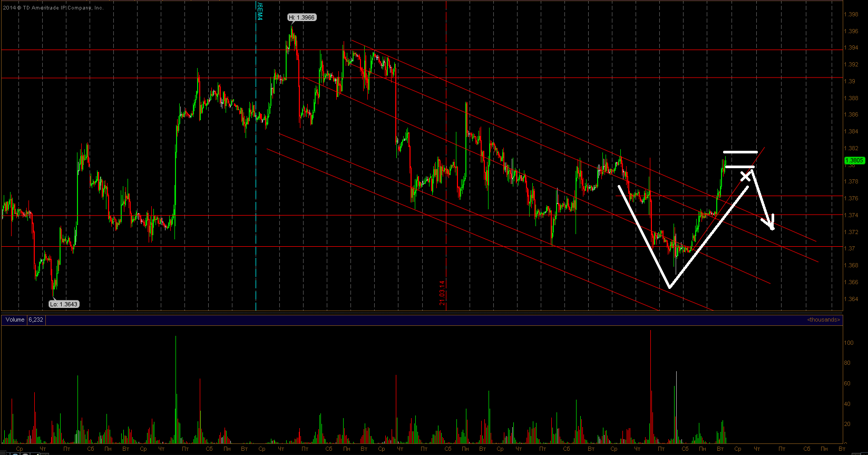This screenshot has width=868, height=455.
Task: Select the 21.03.14 vertical date marker label
Action: click(442, 293)
